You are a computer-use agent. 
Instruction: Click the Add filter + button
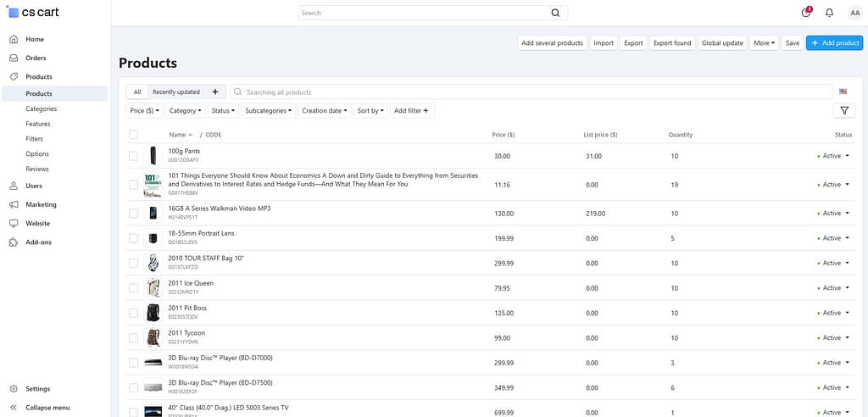(412, 111)
